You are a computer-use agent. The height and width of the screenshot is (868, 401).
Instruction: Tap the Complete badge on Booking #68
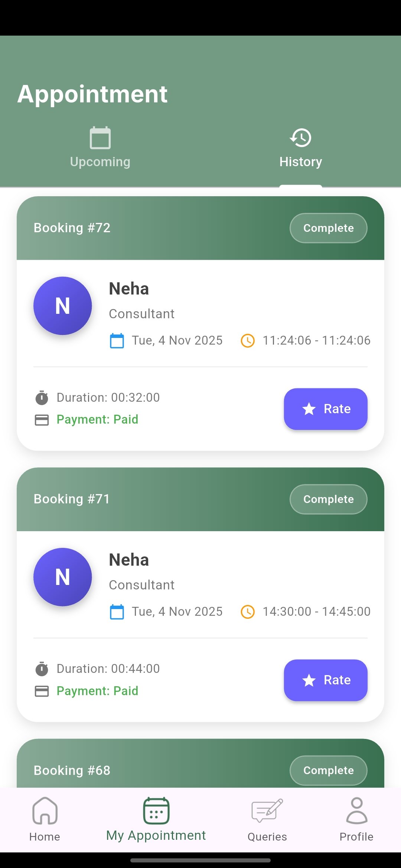point(328,770)
